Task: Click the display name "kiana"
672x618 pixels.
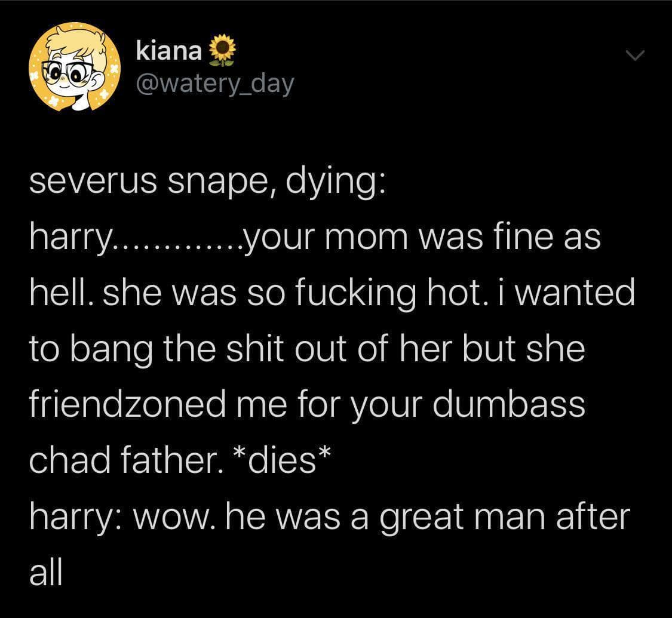Action: [169, 51]
